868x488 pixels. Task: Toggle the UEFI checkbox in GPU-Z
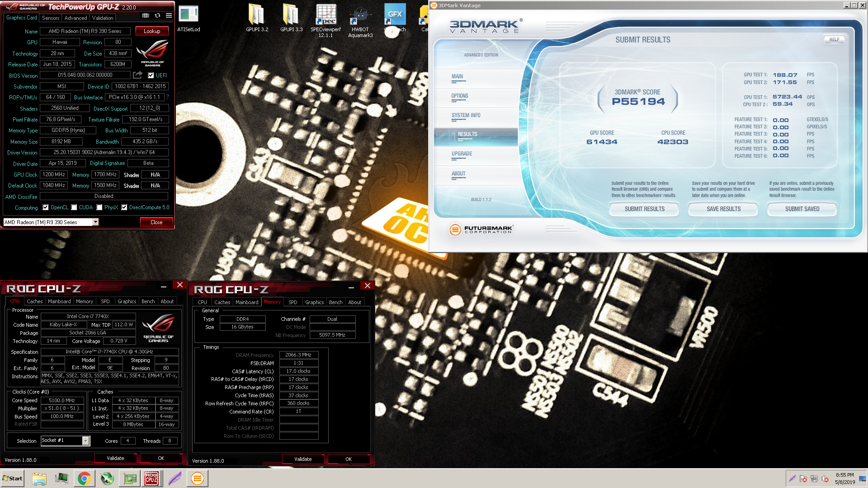point(151,75)
